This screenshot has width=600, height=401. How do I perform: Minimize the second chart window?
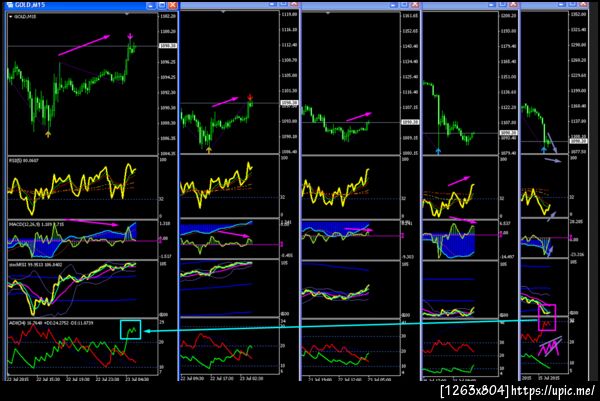(x=272, y=4)
